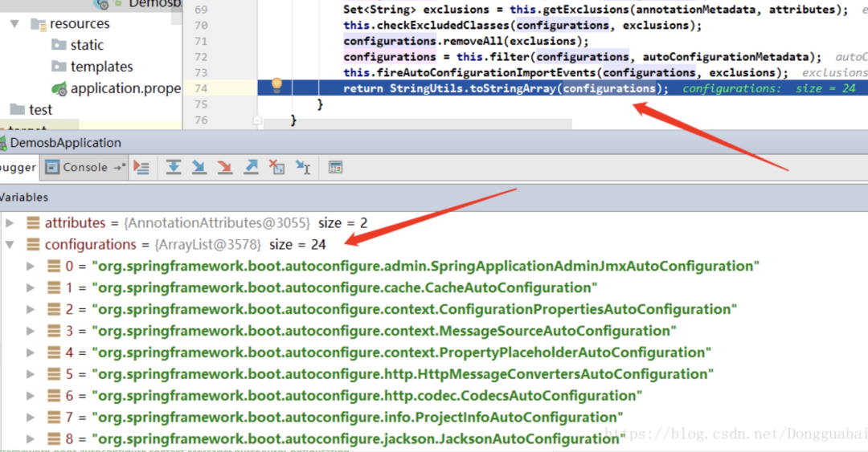Viewport: 868px width, 452px height.
Task: Expand element 0 SpringApplicationAdminJmxAutoConfiguration
Action: tap(31, 266)
